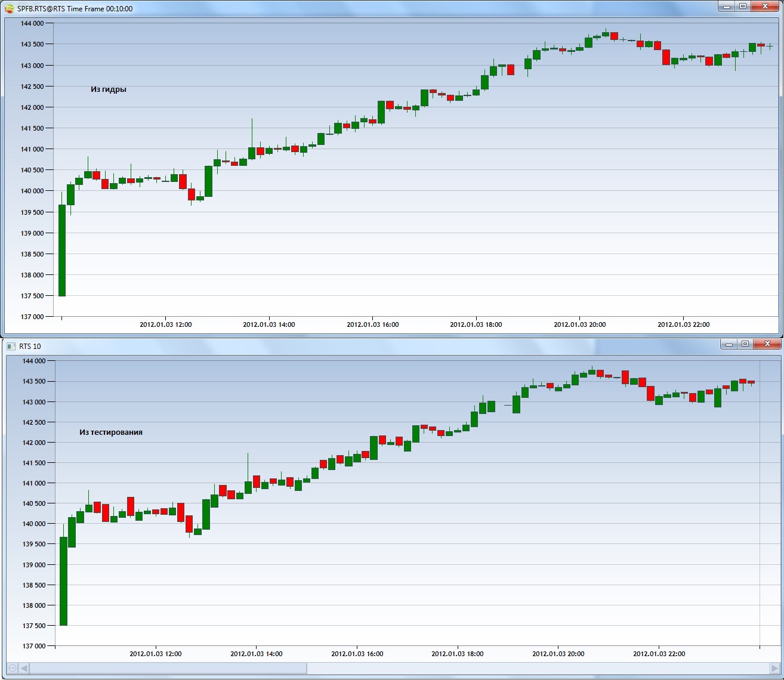This screenshot has width=784, height=680.
Task: Click '2012.01.03 22:00' on top chart axis
Action: (x=684, y=324)
